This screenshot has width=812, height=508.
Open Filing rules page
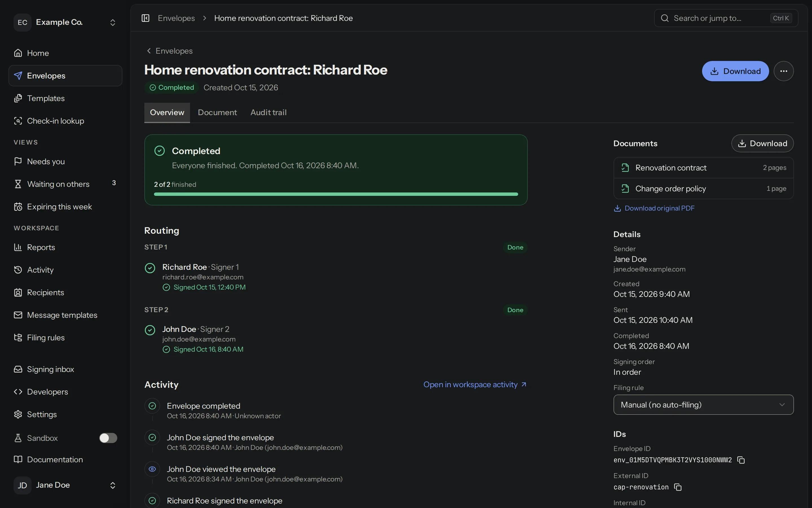pyautogui.click(x=65, y=337)
